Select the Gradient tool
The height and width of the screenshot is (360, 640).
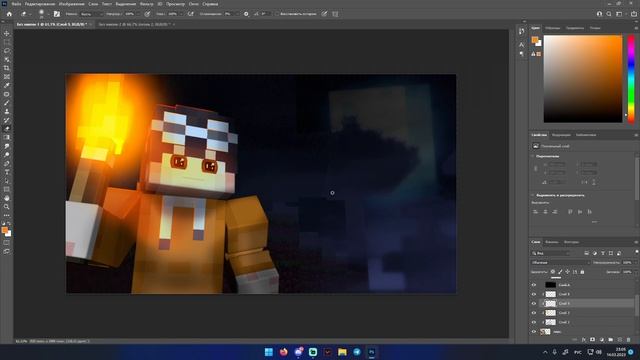tap(7, 137)
